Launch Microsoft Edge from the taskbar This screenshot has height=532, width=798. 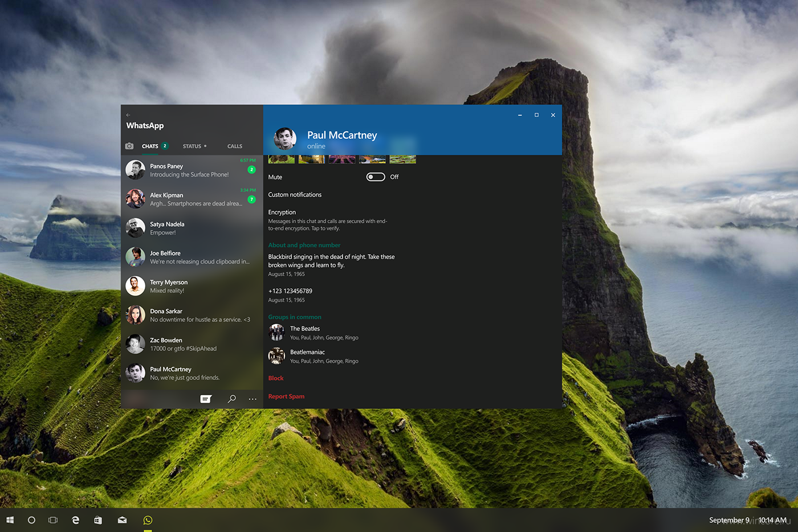75,520
